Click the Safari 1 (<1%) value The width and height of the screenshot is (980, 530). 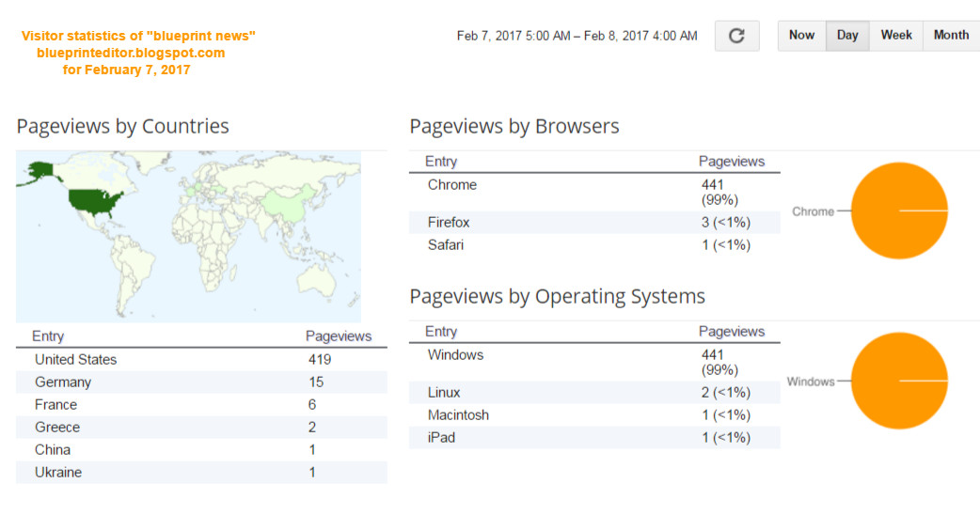pos(726,244)
